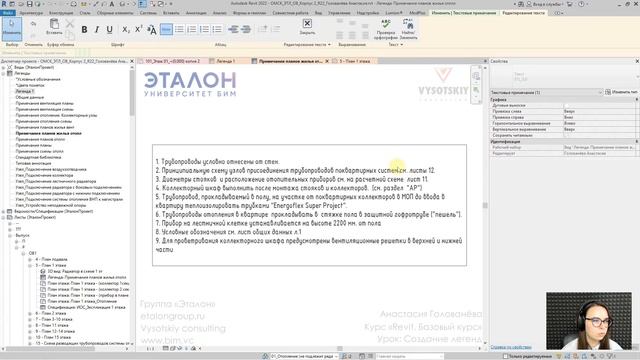Toggle the 'Только редактируемые' status bar checkbox
640x360 pixels.
click(505, 356)
